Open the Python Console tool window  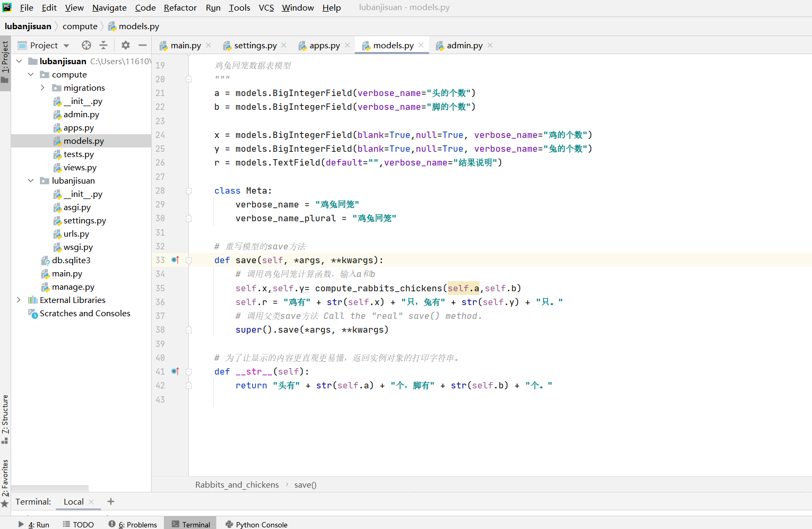(257, 524)
